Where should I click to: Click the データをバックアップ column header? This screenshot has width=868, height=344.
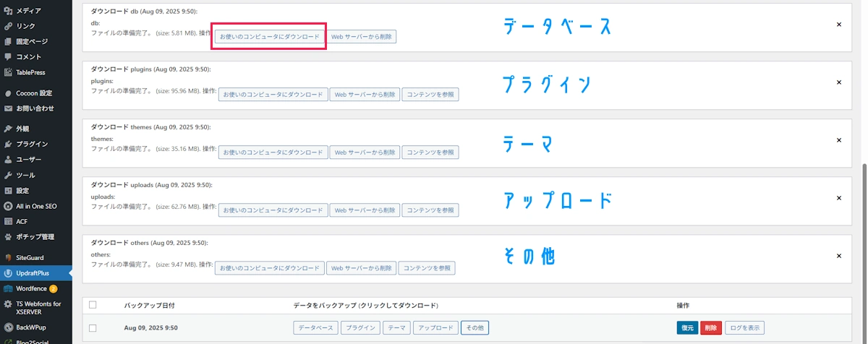(x=365, y=305)
